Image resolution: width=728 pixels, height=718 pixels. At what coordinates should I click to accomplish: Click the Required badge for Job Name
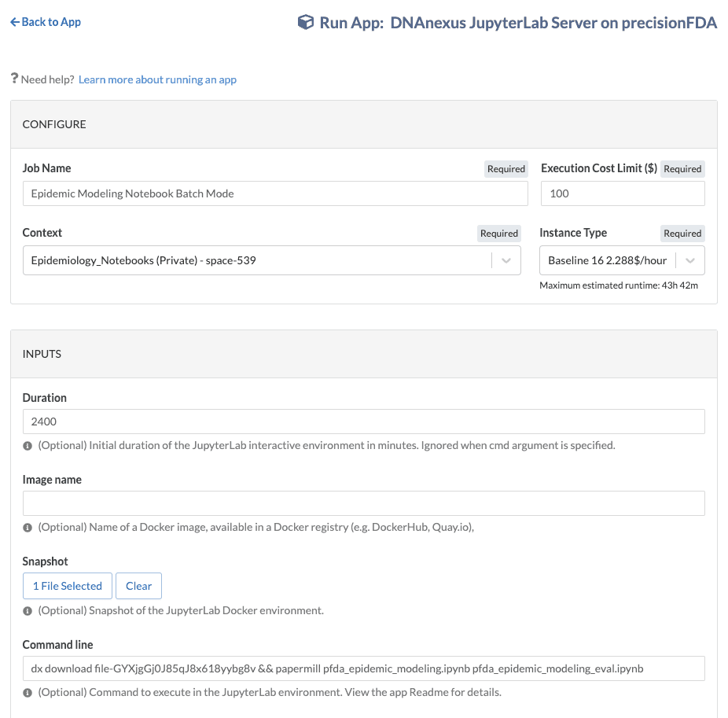coord(506,168)
